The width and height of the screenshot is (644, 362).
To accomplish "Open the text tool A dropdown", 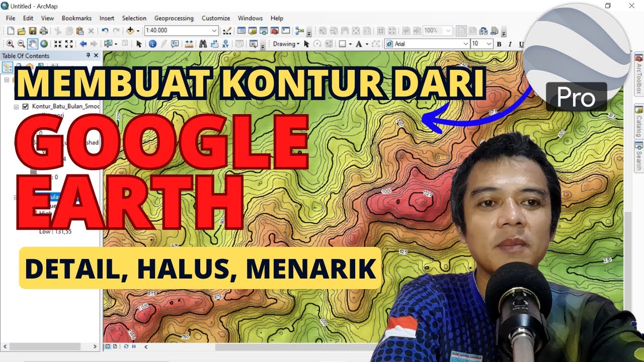I will pos(367,44).
